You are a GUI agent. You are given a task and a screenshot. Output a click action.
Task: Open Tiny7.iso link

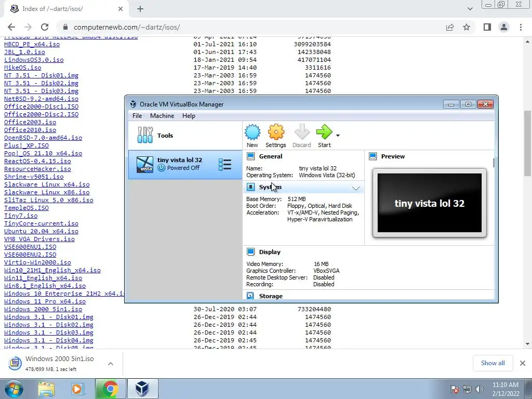point(21,216)
